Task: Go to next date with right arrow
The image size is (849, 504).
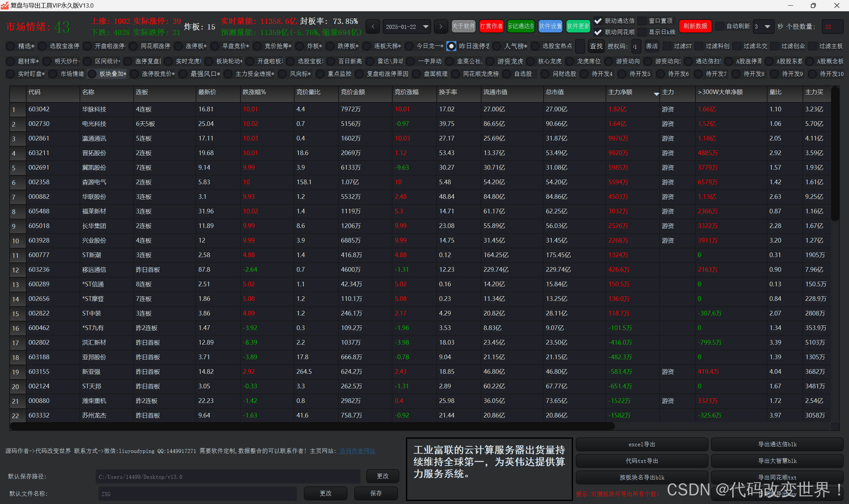Action: [x=441, y=27]
